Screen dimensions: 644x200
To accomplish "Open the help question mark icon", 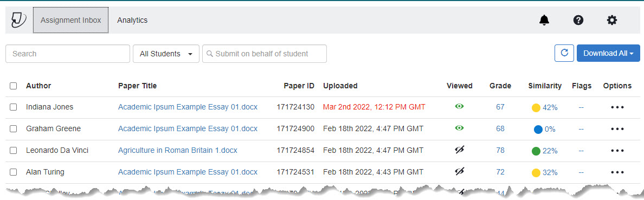I will (578, 20).
